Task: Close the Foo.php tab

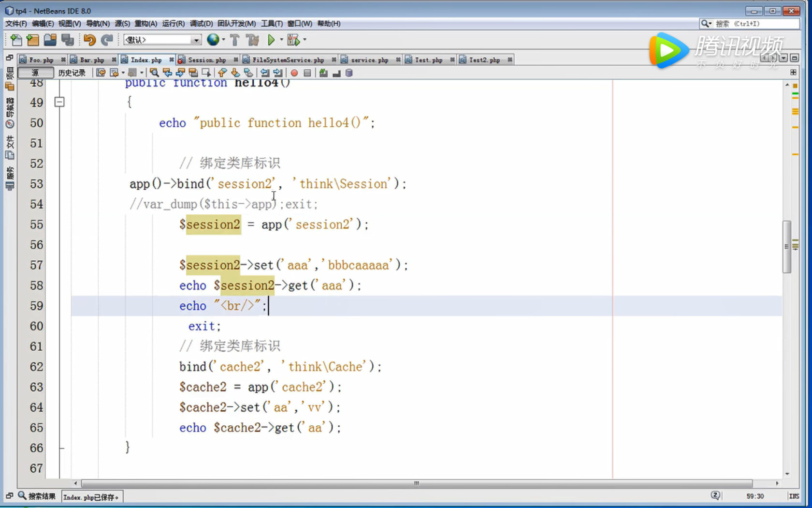Action: click(x=63, y=60)
